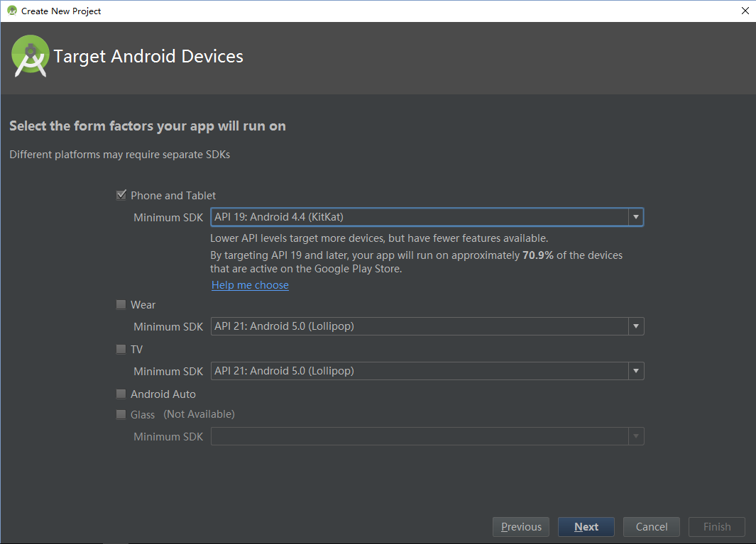Expand the TV Minimum SDK dropdown arrow
The height and width of the screenshot is (544, 756).
pyautogui.click(x=635, y=371)
